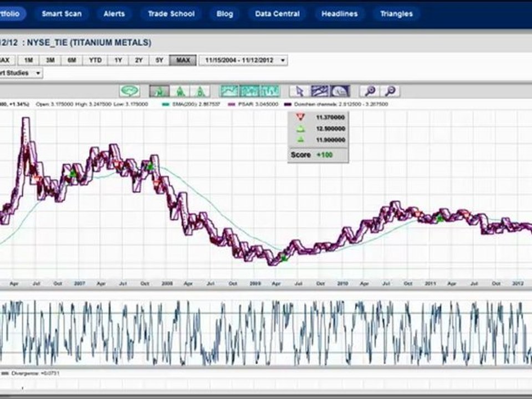
Task: Set chart range to 1Y
Action: pos(118,60)
